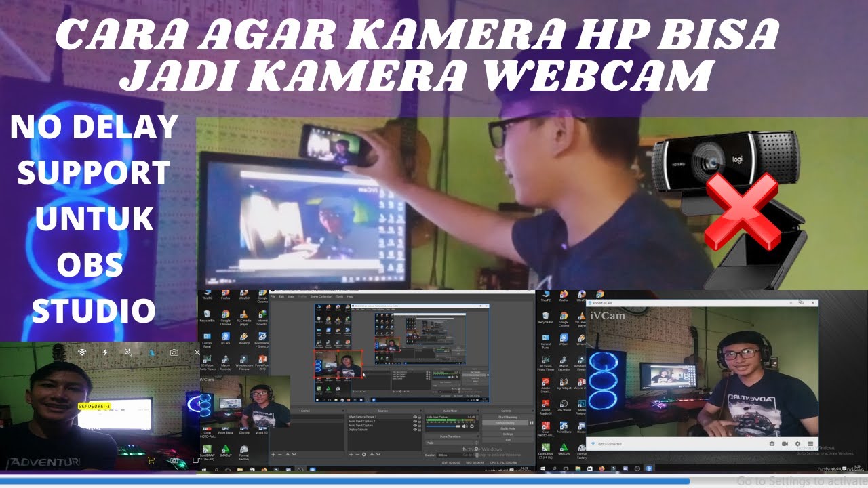Screen dimensions: 868x488
Task: Click Recycle Bin icon beside iVCam window
Action: pyautogui.click(x=546, y=317)
